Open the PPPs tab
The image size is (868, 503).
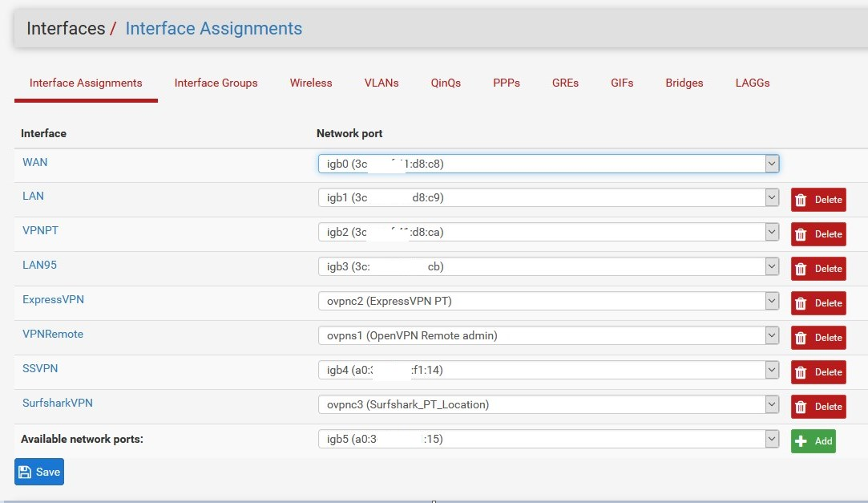click(x=507, y=83)
